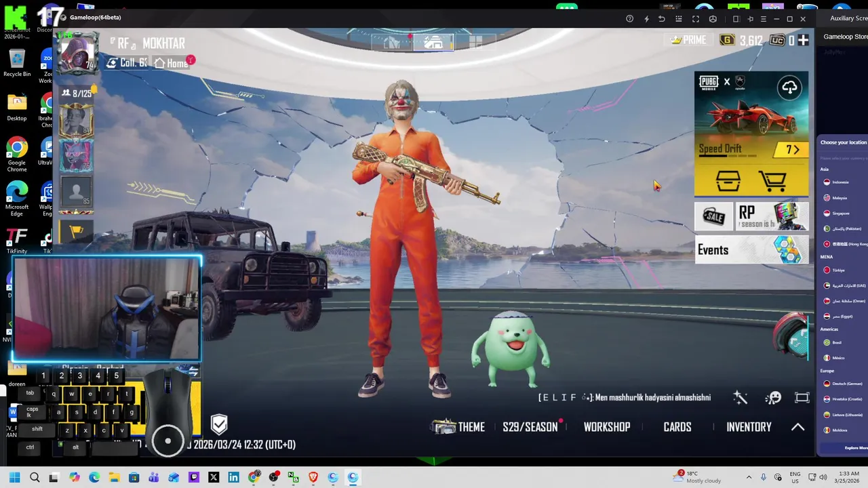Open the Gameloop hamburger menu
Viewport: 868px width, 488px height.
[x=764, y=19]
